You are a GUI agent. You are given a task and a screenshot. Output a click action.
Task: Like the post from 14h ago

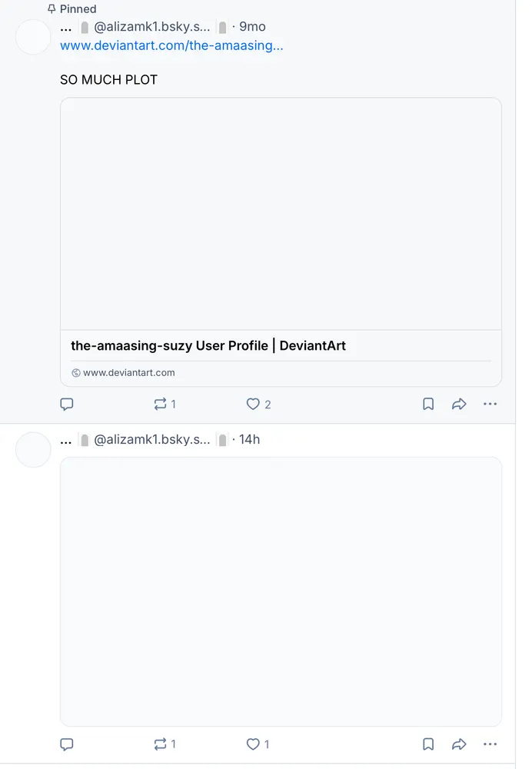254,744
